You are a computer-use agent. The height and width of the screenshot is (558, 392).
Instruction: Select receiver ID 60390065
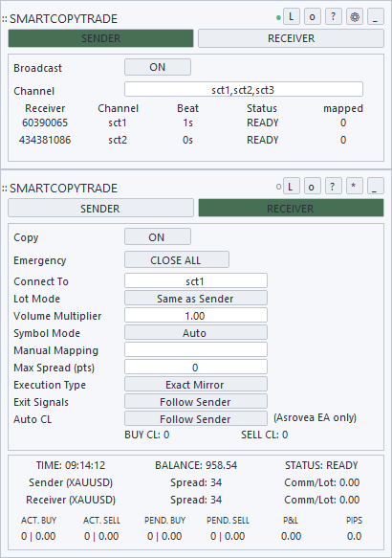(x=45, y=123)
